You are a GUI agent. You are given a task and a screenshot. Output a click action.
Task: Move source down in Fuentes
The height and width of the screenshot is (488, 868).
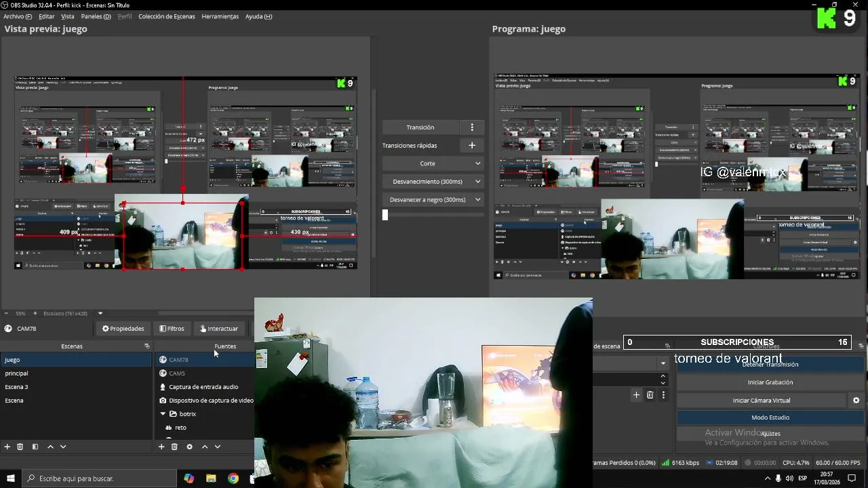tap(218, 447)
